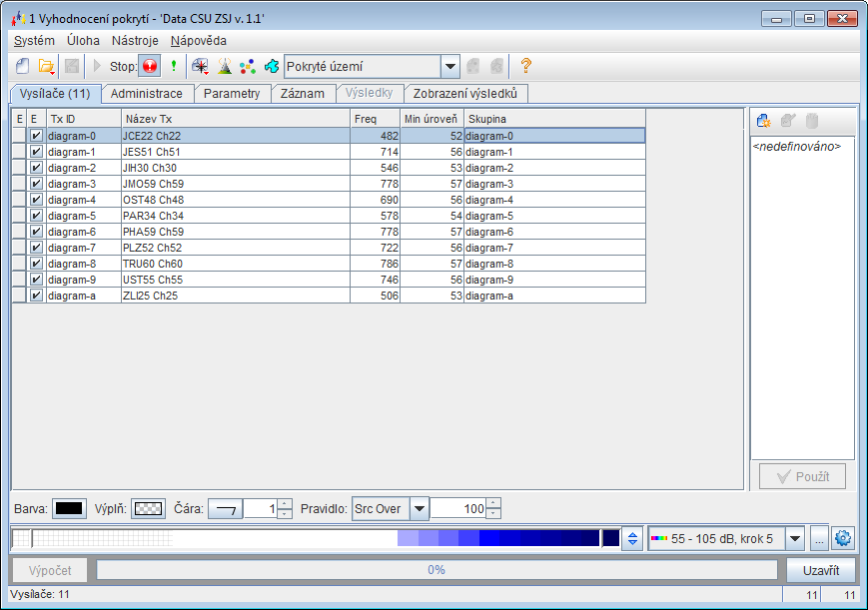Click the new item icon above the <nedefinováno> list
This screenshot has height=610, width=868.
click(764, 121)
